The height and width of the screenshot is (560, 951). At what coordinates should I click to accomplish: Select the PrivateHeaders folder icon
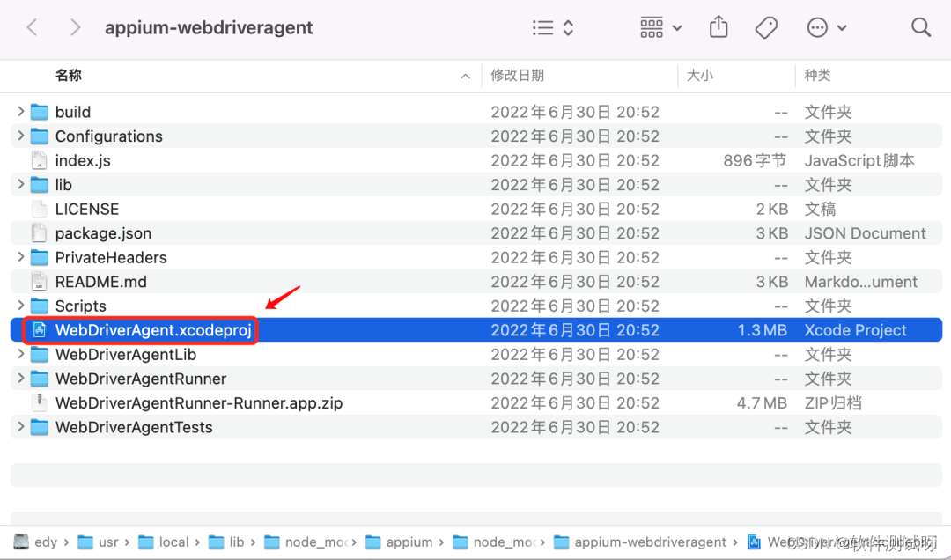(x=40, y=257)
